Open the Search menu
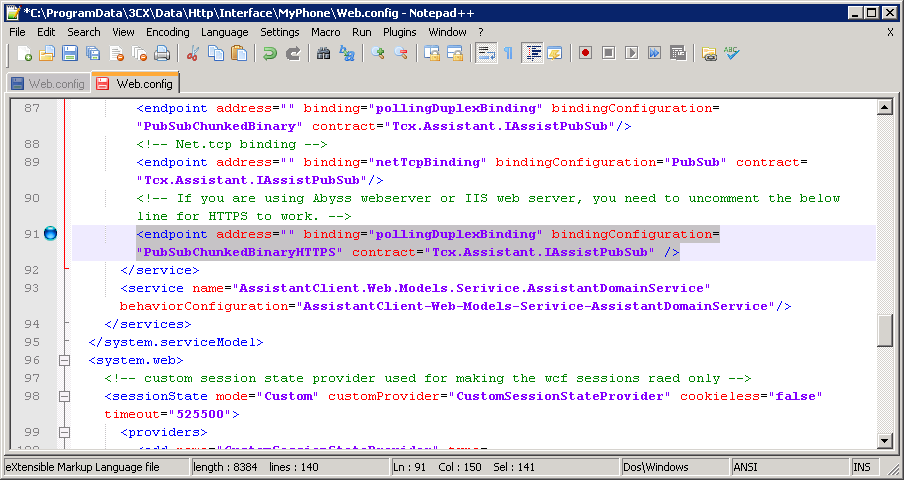Image resolution: width=904 pixels, height=480 pixels. (84, 32)
